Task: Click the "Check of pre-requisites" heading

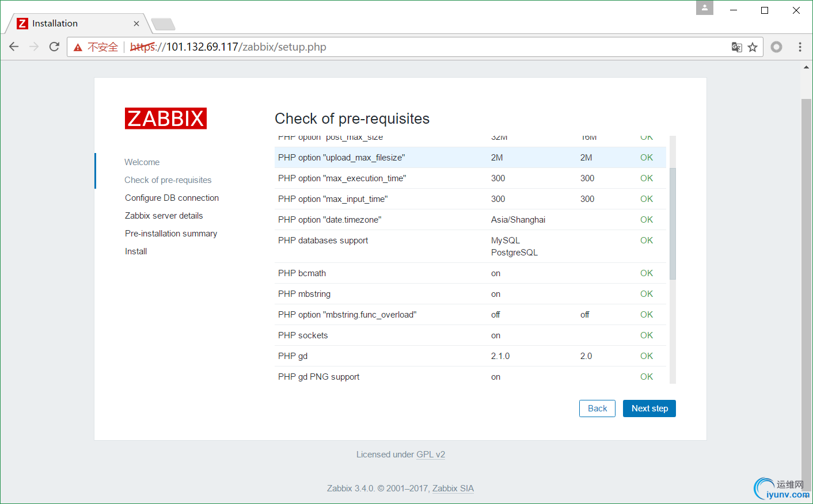Action: coord(352,119)
